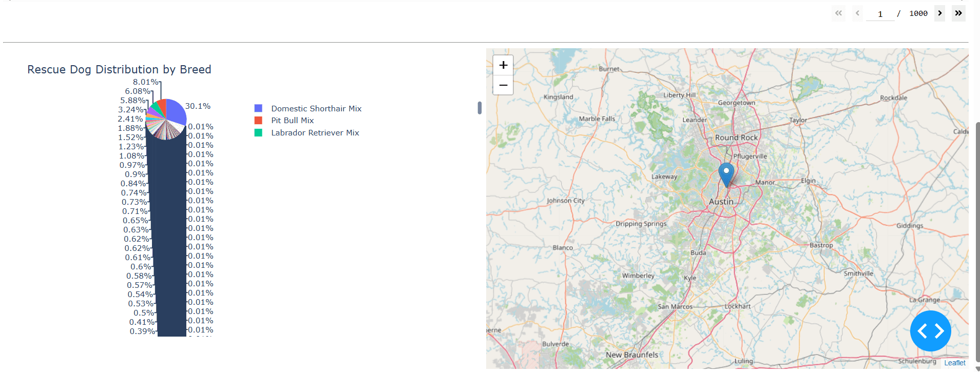Click the 5.88% pie label
Image resolution: width=980 pixels, height=372 pixels.
click(133, 101)
